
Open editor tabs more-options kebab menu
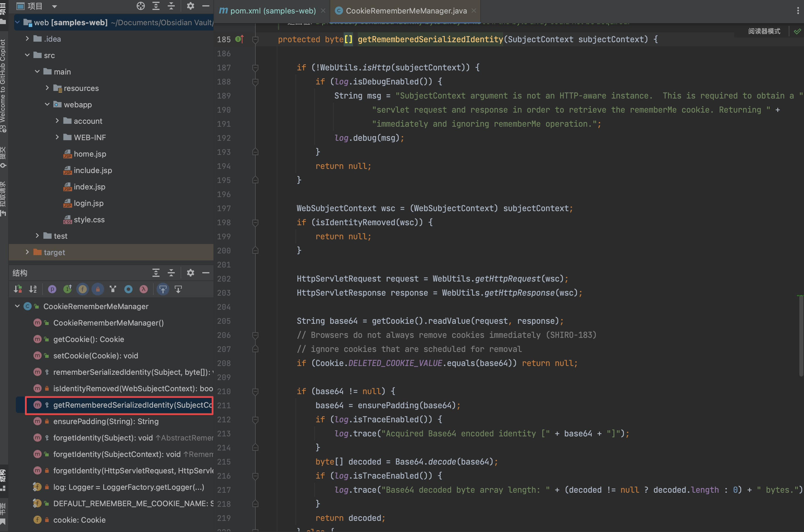pyautogui.click(x=798, y=11)
